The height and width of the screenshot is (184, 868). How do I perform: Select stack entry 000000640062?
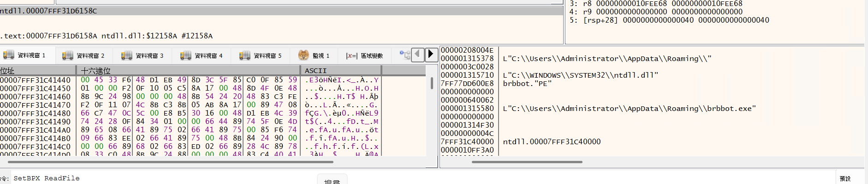tap(467, 100)
